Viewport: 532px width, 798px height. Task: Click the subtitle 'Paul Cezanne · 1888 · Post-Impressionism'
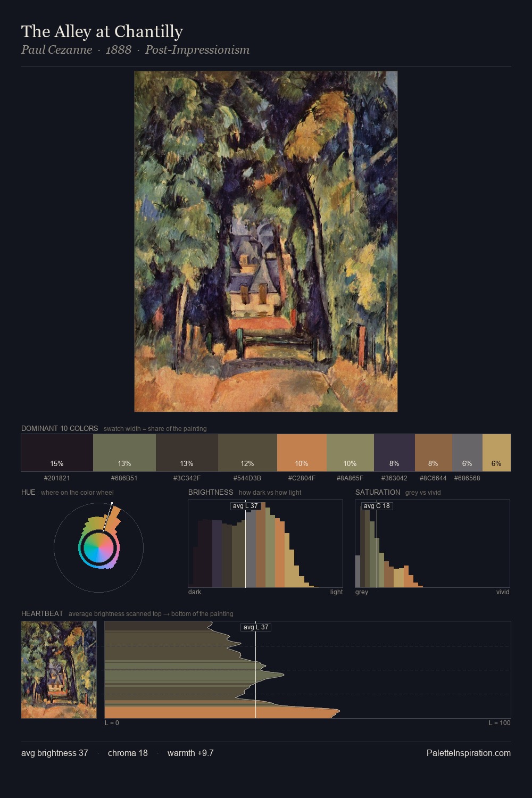(x=135, y=50)
